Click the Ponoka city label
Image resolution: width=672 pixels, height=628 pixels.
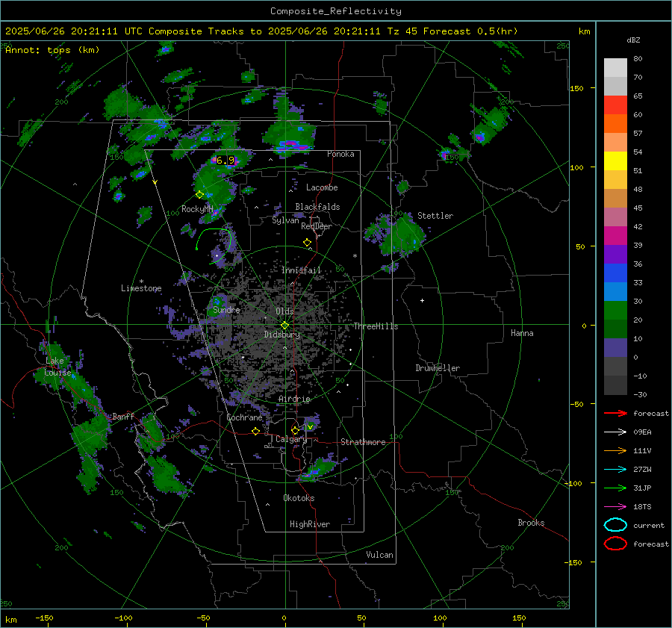click(x=340, y=154)
